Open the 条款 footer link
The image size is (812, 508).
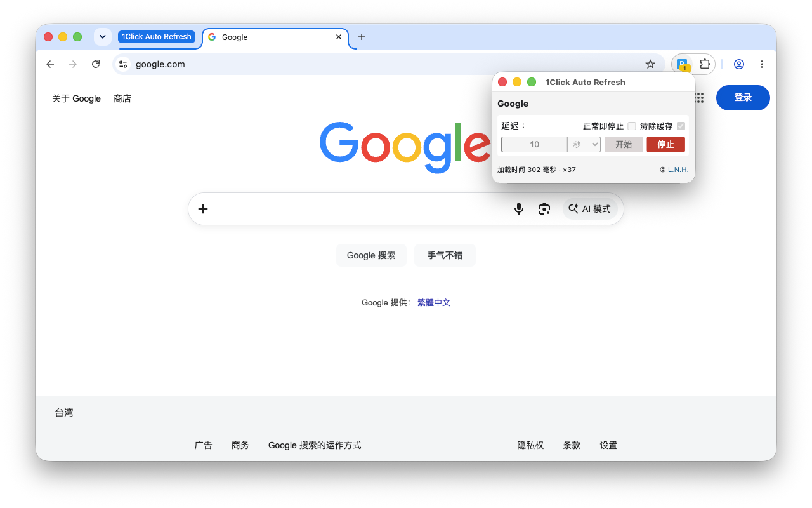tap(572, 445)
